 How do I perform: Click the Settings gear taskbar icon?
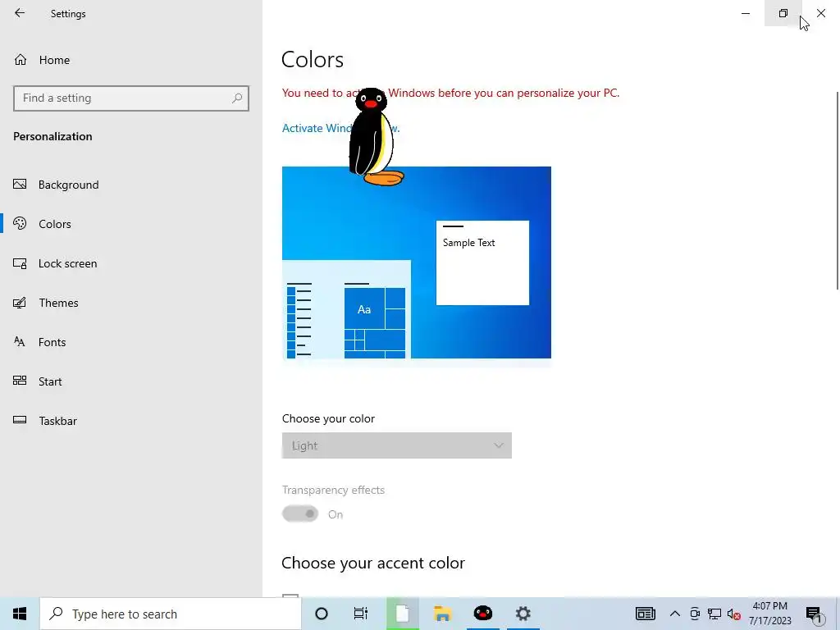pyautogui.click(x=523, y=614)
